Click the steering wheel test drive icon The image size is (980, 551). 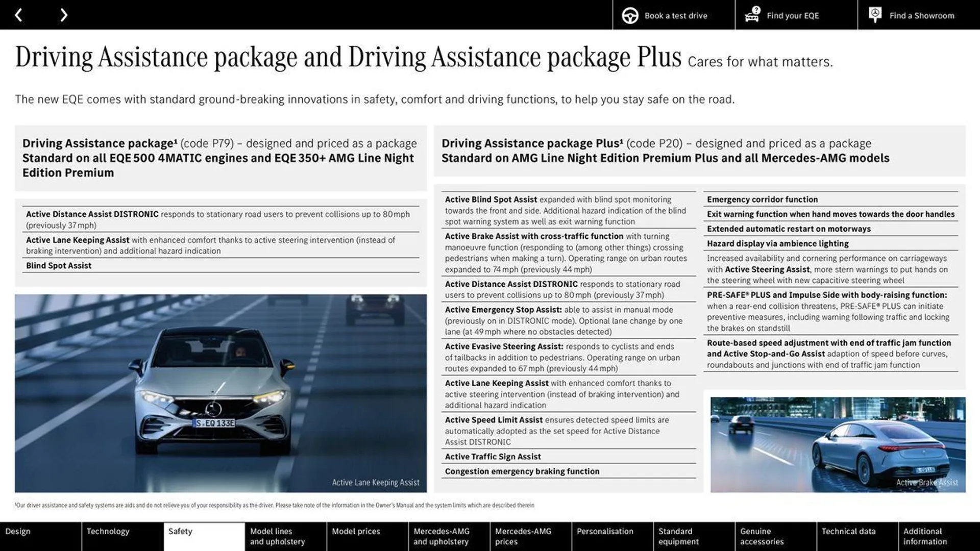pyautogui.click(x=629, y=15)
